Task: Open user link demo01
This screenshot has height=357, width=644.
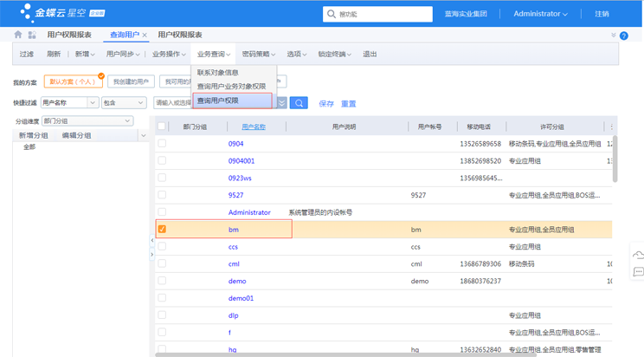Action: 241,298
